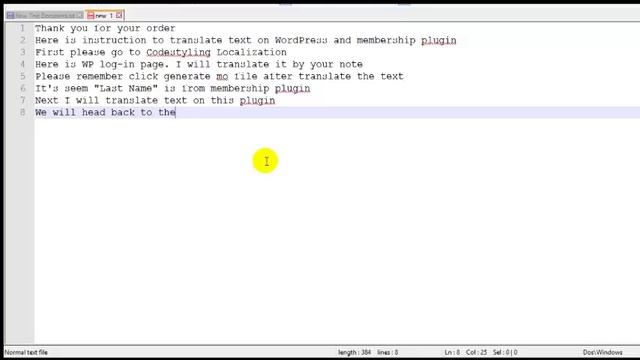Click the line 'Thank you for your order'

tap(105, 28)
